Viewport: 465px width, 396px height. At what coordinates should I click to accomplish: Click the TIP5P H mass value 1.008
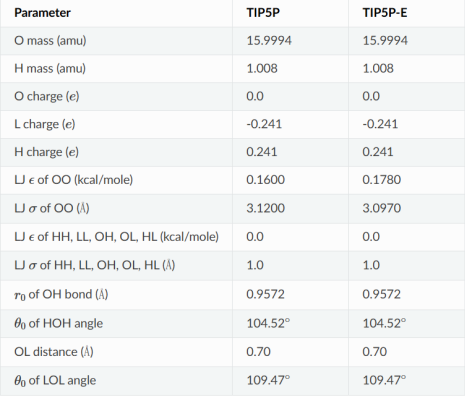click(262, 68)
